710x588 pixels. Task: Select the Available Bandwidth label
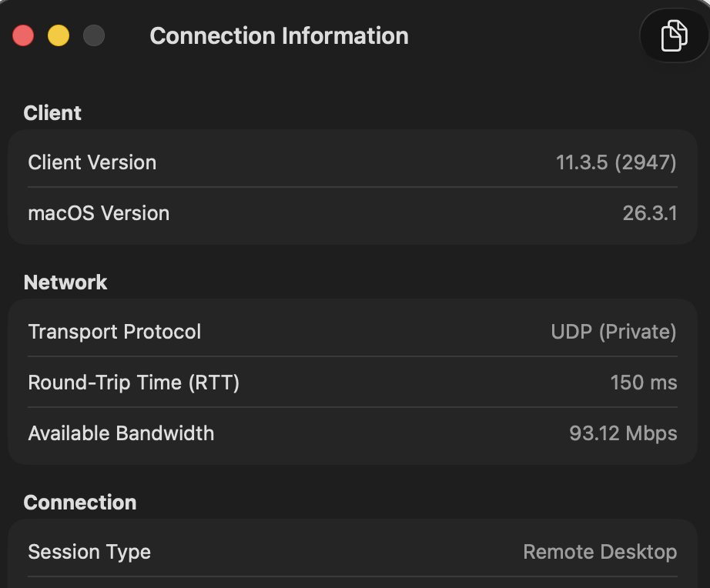point(121,433)
